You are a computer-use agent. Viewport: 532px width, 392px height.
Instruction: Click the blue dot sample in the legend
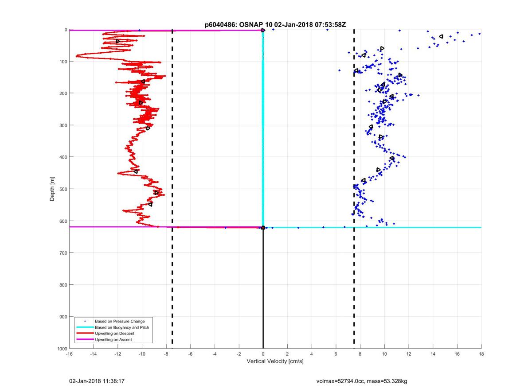[x=85, y=321]
